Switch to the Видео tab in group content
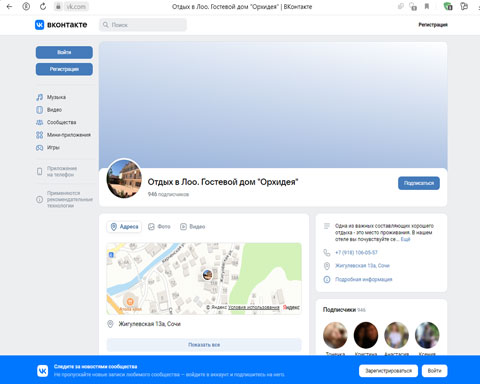 (x=193, y=227)
